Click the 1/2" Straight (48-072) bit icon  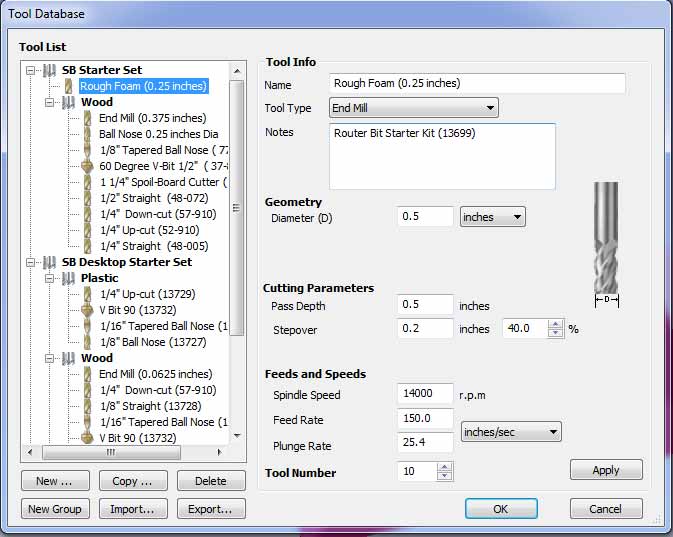coord(87,198)
